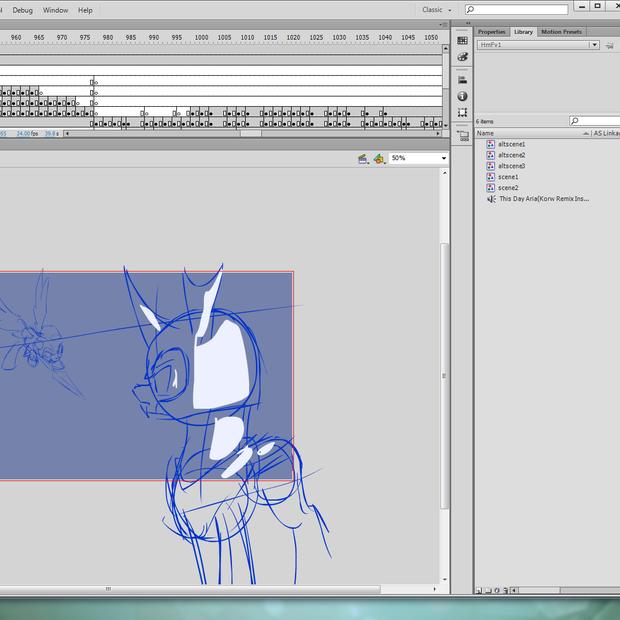620x620 pixels.
Task: Click New Symbol button in Library footer
Action: point(479,590)
